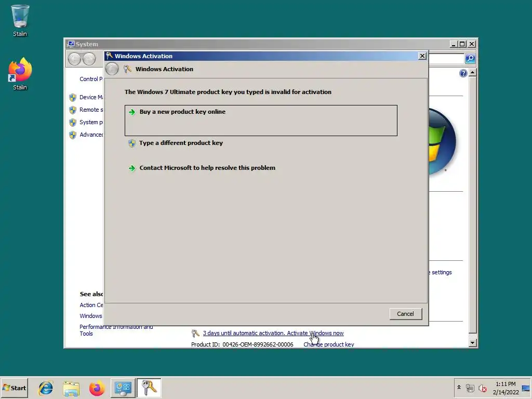Open the Firefox shortcut on the desktop
This screenshot has height=399, width=532.
click(20, 74)
